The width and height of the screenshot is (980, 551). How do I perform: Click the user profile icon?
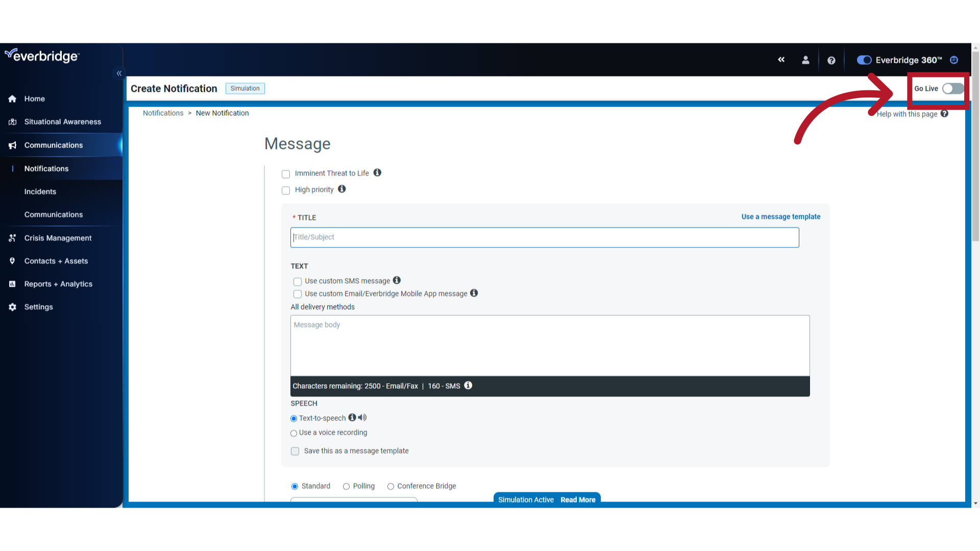click(805, 60)
